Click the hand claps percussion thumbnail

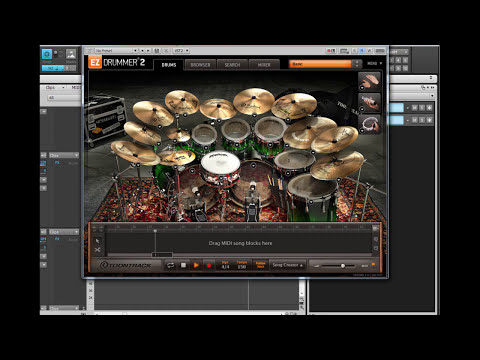[x=369, y=81]
